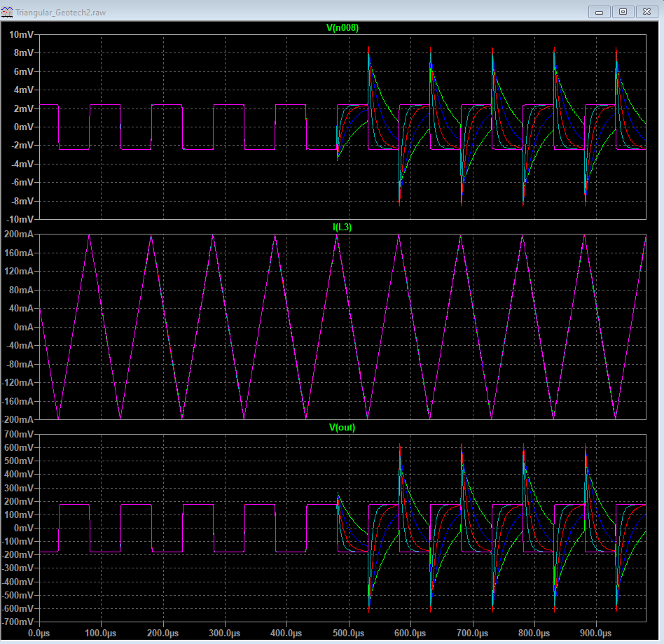Image resolution: width=664 pixels, height=644 pixels.
Task: Click the 10mV label on top pane axis
Action: [21, 34]
